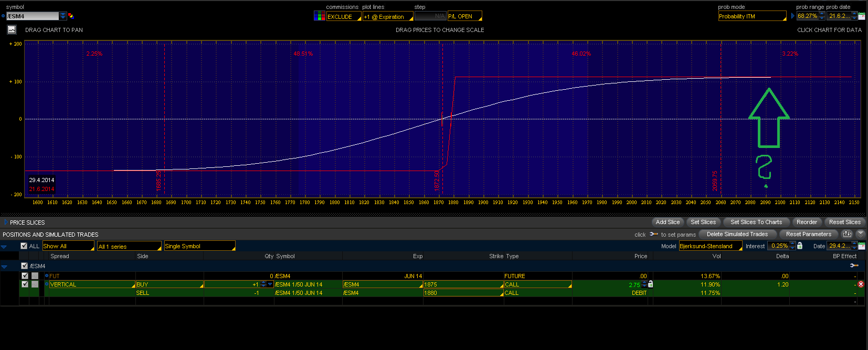The height and width of the screenshot is (350, 868).
Task: Uncheck the FUT row checkbox
Action: tap(25, 275)
